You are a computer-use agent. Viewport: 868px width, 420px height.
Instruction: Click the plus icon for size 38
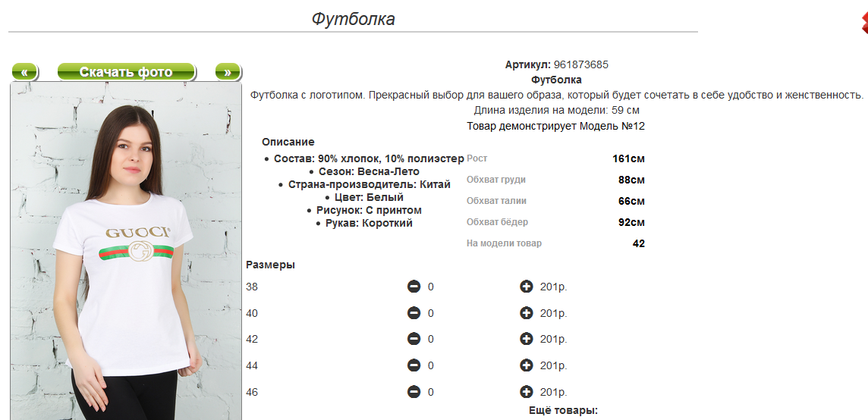[x=527, y=287]
